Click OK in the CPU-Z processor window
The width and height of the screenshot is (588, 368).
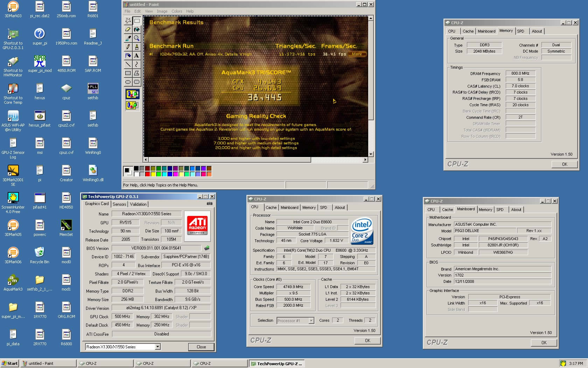pos(367,340)
